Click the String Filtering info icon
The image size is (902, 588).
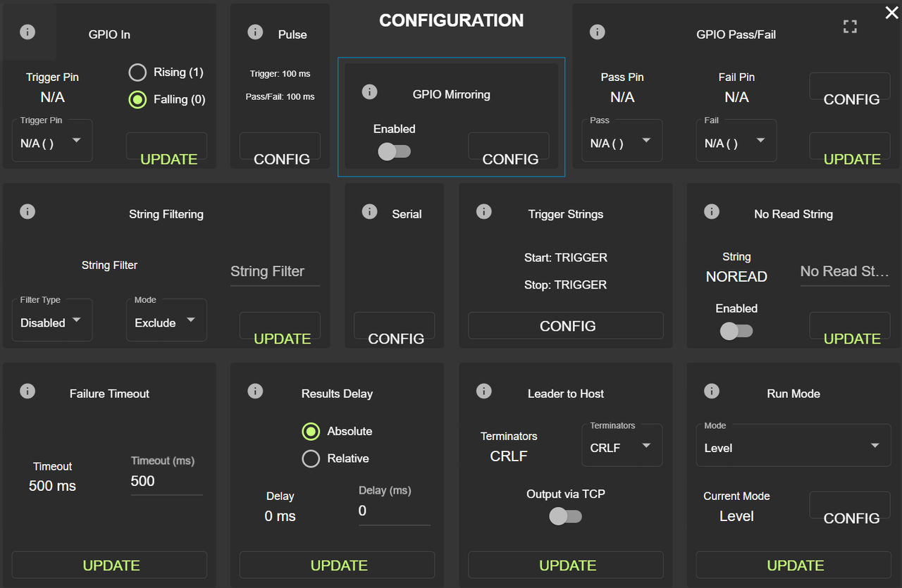pos(27,212)
